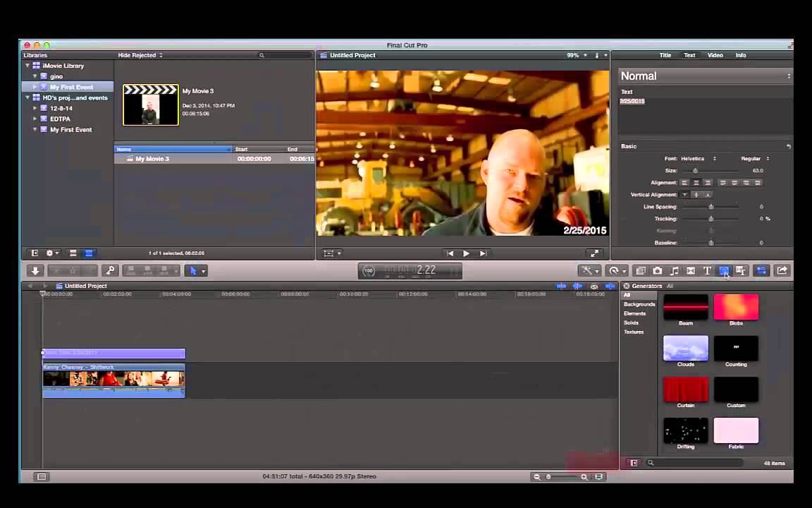Switch inspector to Info tab
This screenshot has width=812, height=508.
741,55
